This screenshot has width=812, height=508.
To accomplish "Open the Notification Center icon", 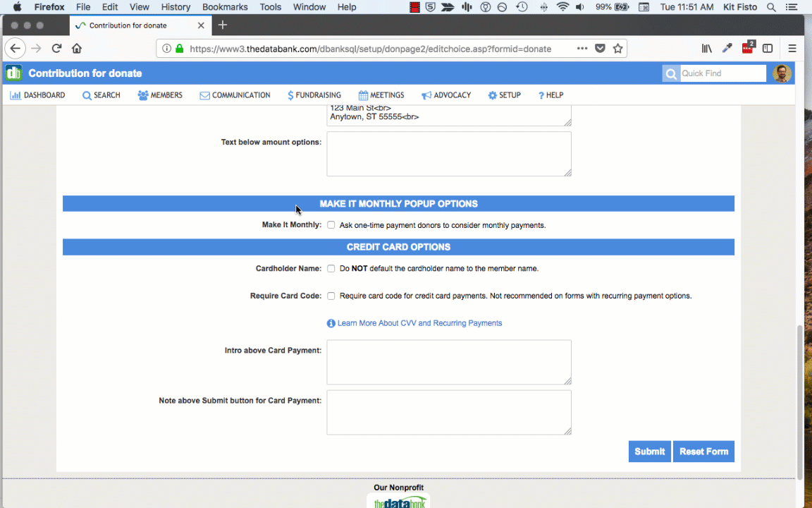I will click(x=792, y=7).
